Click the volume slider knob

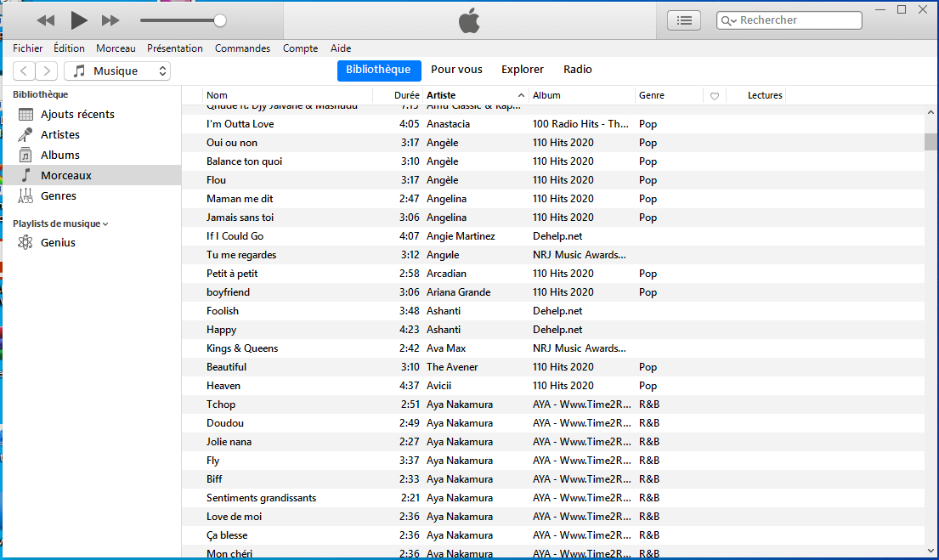click(220, 20)
